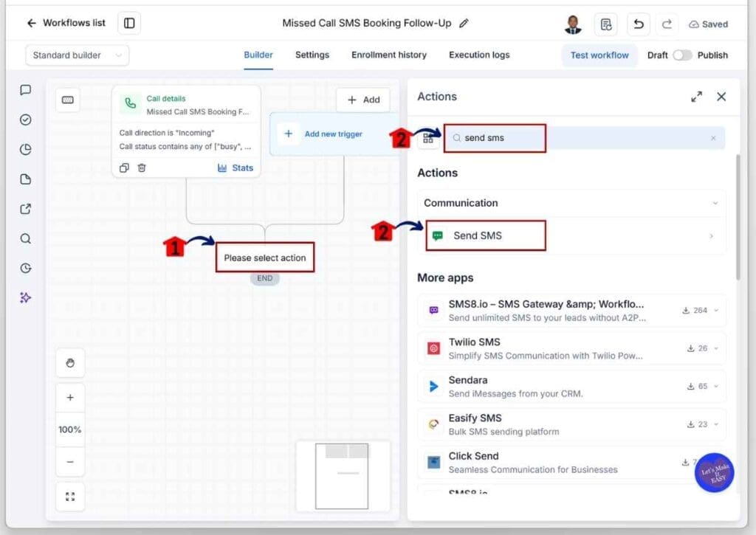This screenshot has height=535, width=756.
Task: Click the redo arrow icon
Action: pyautogui.click(x=667, y=24)
